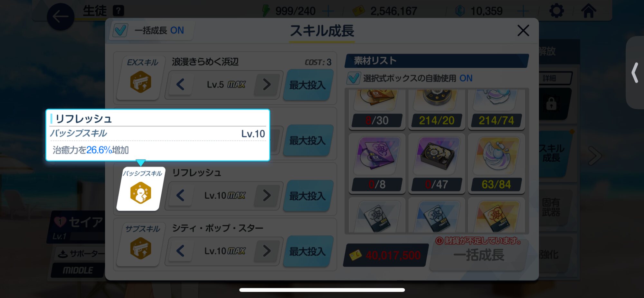
Task: Select the purple hard disk material 0/47
Action: coord(437,163)
